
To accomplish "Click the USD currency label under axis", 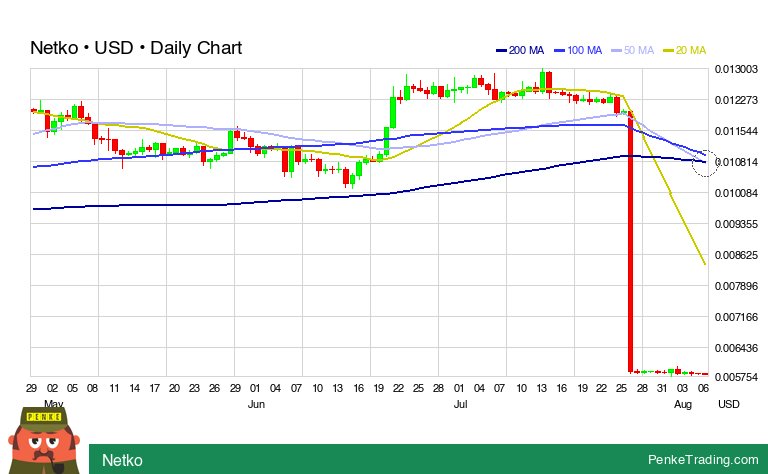I will 729,404.
